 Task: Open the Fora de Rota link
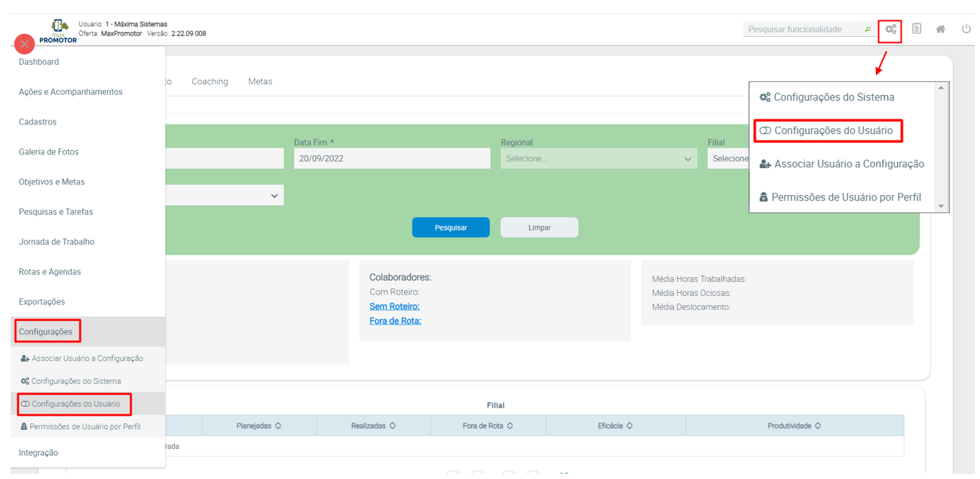[395, 321]
